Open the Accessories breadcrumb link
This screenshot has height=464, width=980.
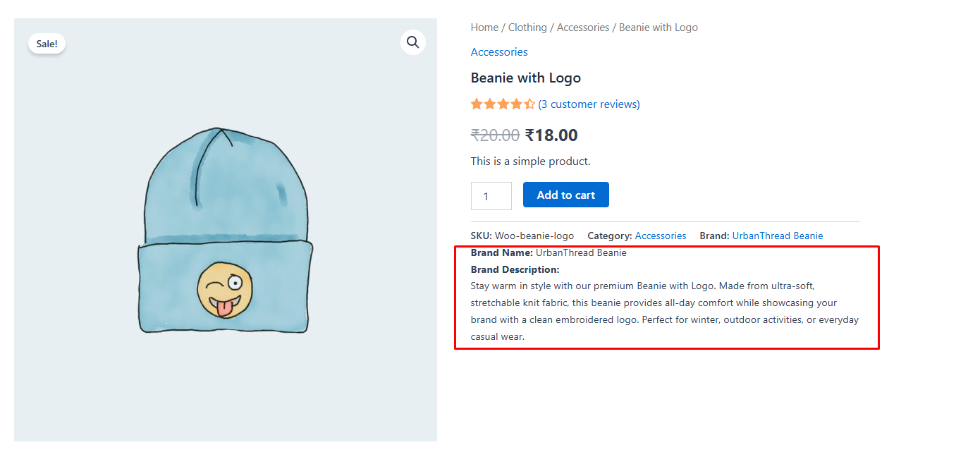pos(583,27)
